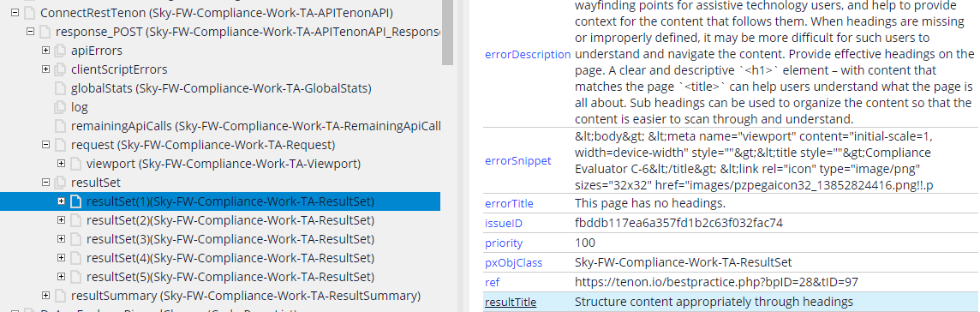
Task: Select resultSet(5) in the clipboard tree
Action: point(230,276)
